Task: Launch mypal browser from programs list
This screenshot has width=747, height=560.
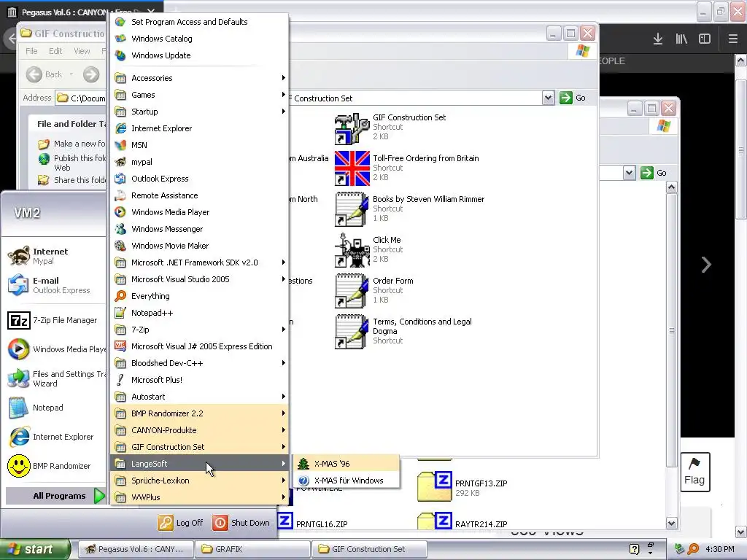Action: point(199,162)
